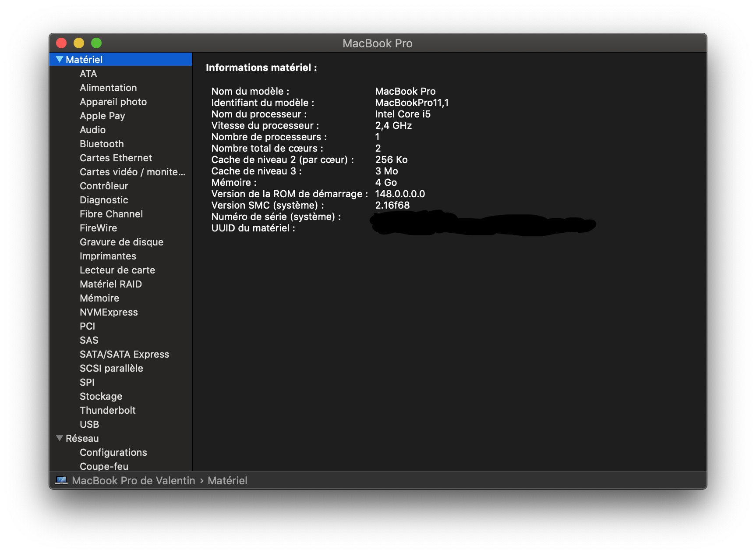Select Coupe-feu under Réseau
756x554 pixels.
(104, 466)
